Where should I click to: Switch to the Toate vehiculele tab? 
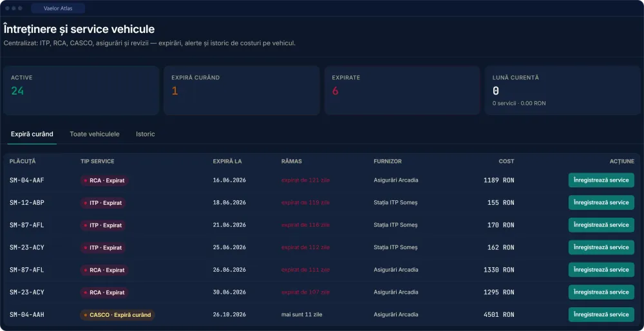click(x=95, y=134)
